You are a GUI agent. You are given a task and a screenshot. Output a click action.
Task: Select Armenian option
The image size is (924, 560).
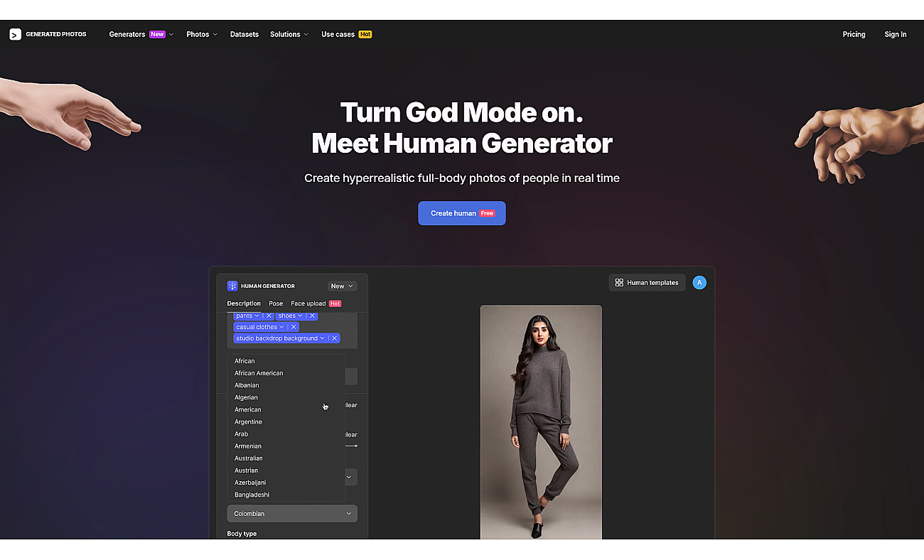[x=286, y=446]
